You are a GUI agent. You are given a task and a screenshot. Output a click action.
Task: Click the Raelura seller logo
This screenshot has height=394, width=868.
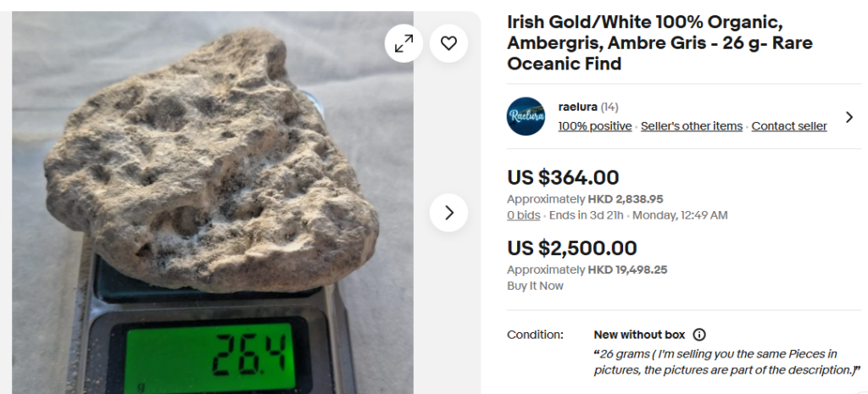526,116
